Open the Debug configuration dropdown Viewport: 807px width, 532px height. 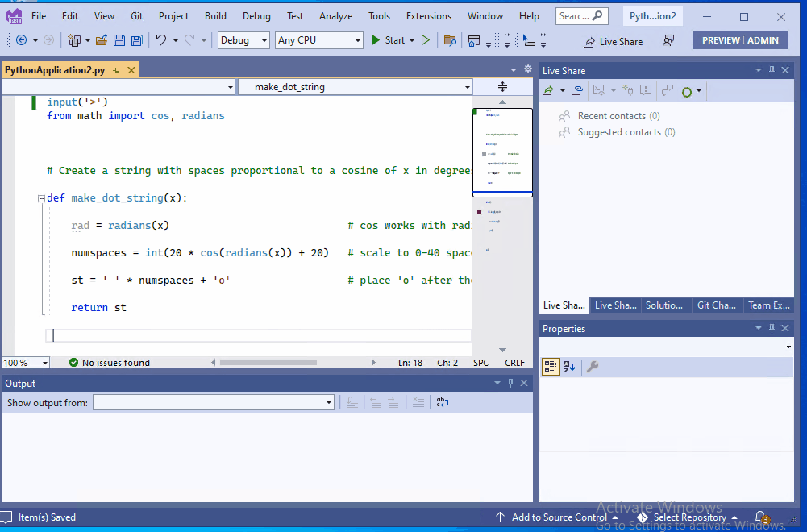pos(243,40)
